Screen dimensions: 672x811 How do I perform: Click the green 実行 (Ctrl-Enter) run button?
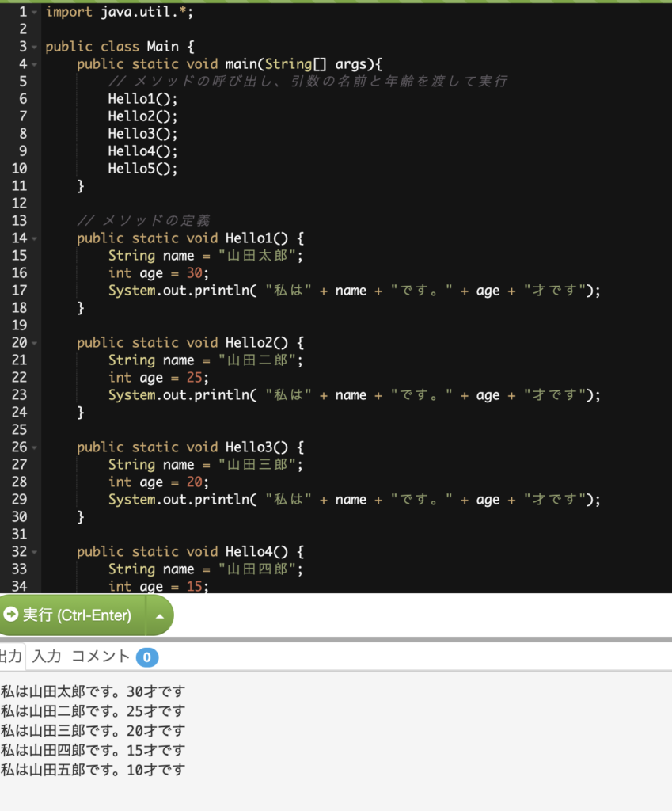click(x=72, y=615)
